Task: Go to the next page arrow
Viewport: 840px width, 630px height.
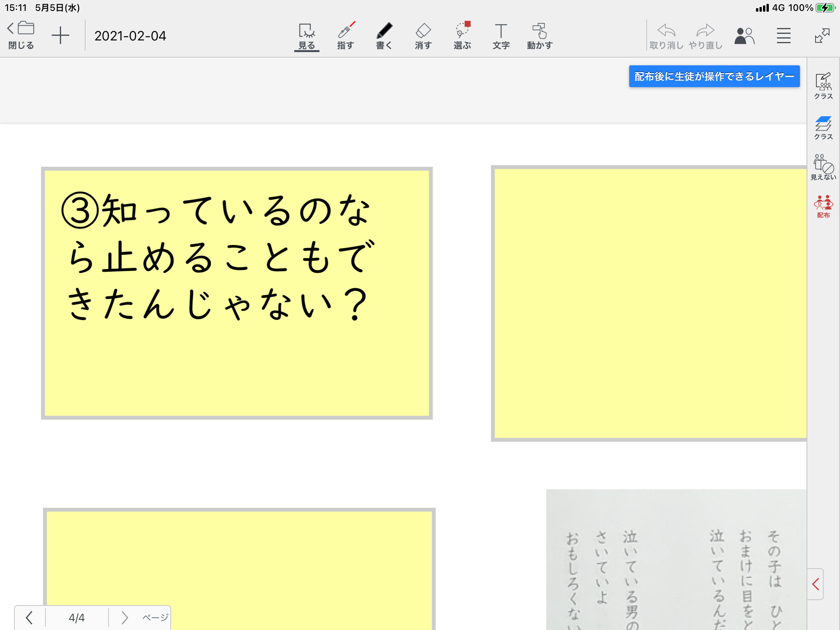Action: click(124, 617)
